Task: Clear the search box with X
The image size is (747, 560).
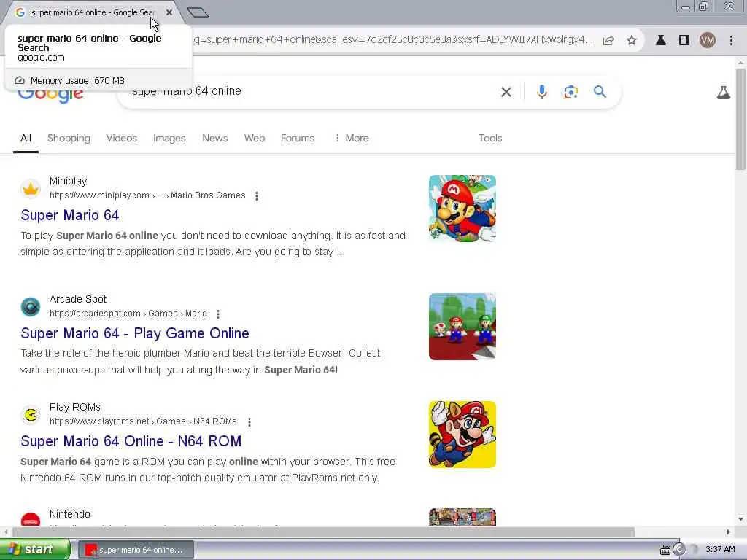Action: 506,92
